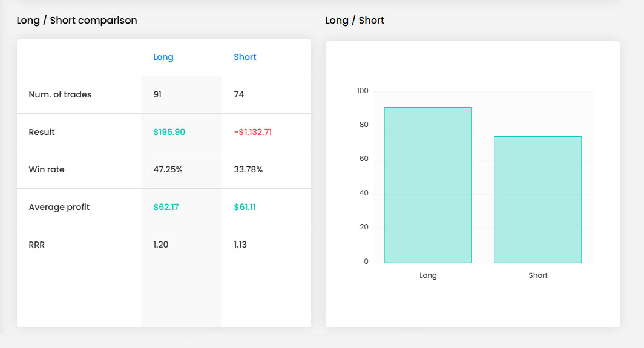Click the Num. of trades row label
Image resolution: width=644 pixels, height=348 pixels.
coord(60,94)
